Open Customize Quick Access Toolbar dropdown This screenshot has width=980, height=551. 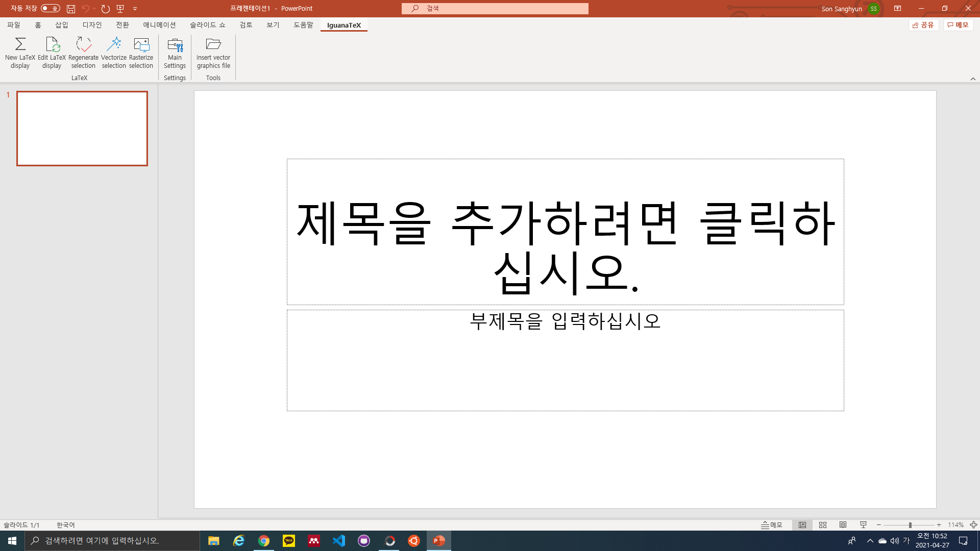coord(135,9)
